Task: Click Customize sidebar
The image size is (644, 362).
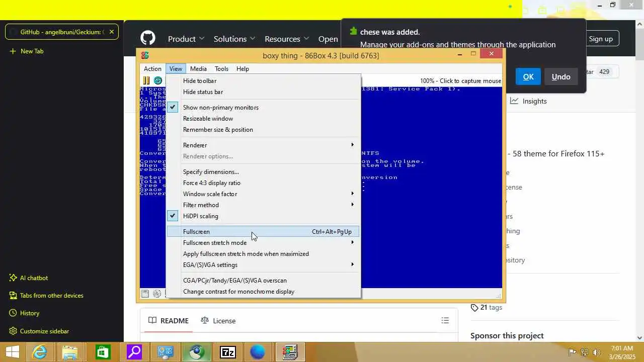Action: (39, 331)
